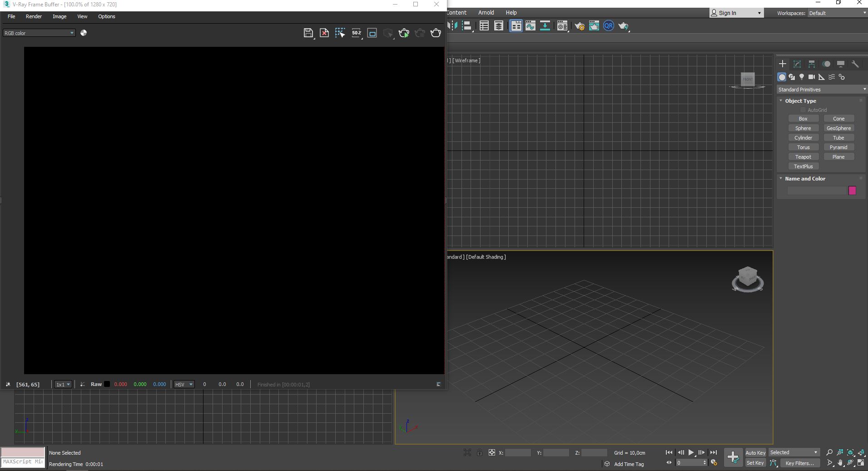Image resolution: width=868 pixels, height=471 pixels.
Task: Toggle the selection lock padlock icon
Action: pos(480,452)
